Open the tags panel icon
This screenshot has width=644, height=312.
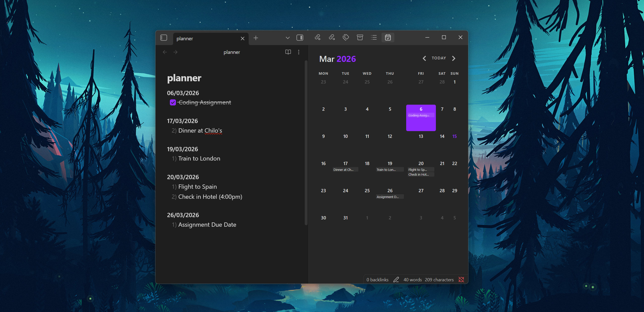[x=346, y=37]
